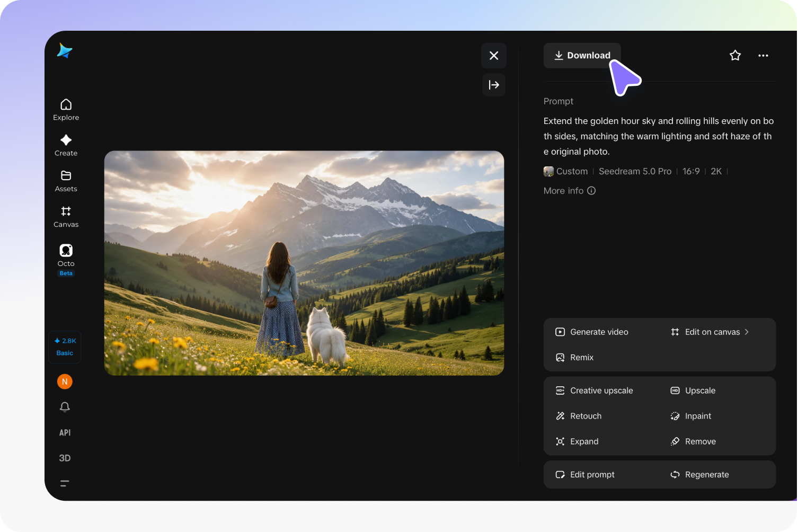Select Inpaint tool
Image resolution: width=798 pixels, height=532 pixels.
[690, 416]
